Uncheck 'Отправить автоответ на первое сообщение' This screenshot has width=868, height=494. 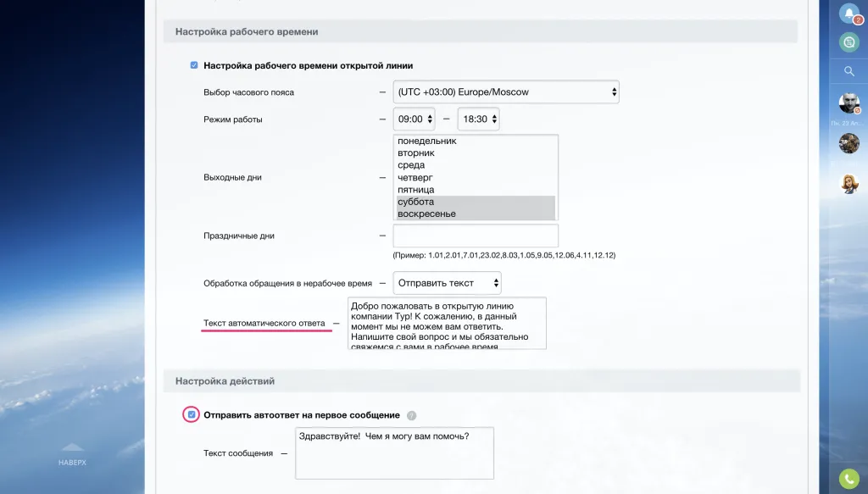tap(190, 415)
